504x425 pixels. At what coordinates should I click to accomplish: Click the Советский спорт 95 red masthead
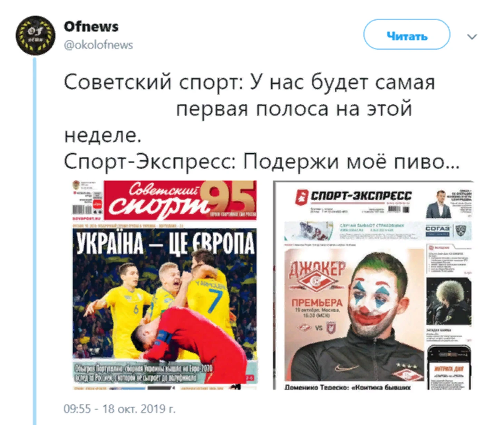pos(180,200)
